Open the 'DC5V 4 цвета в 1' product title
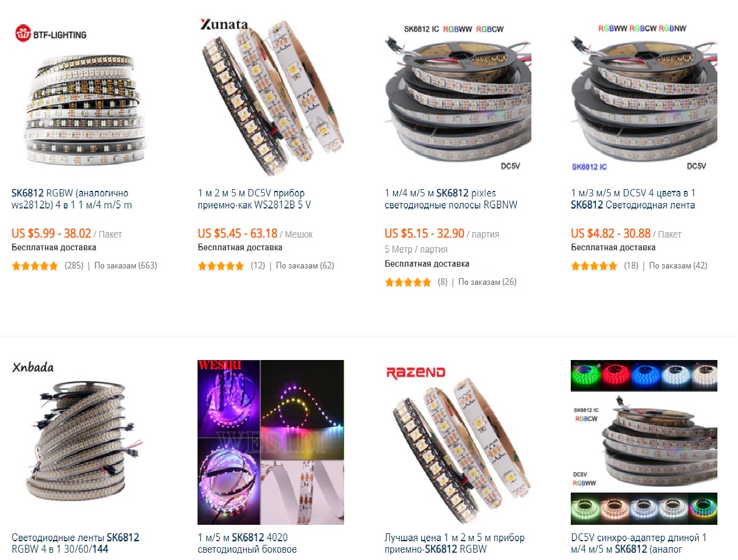Image resolution: width=738 pixels, height=560 pixels. click(633, 199)
